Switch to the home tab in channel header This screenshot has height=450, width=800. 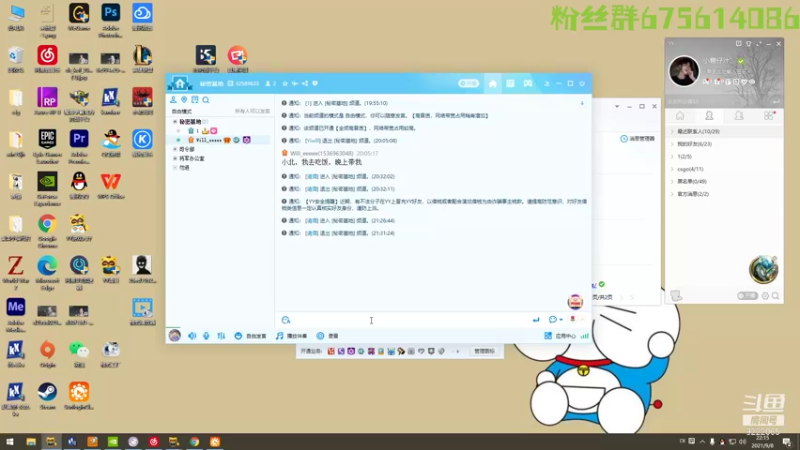point(493,83)
